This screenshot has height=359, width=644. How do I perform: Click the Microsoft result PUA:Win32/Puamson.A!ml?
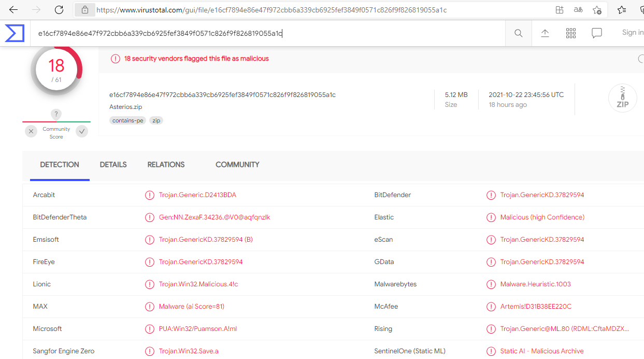point(198,329)
